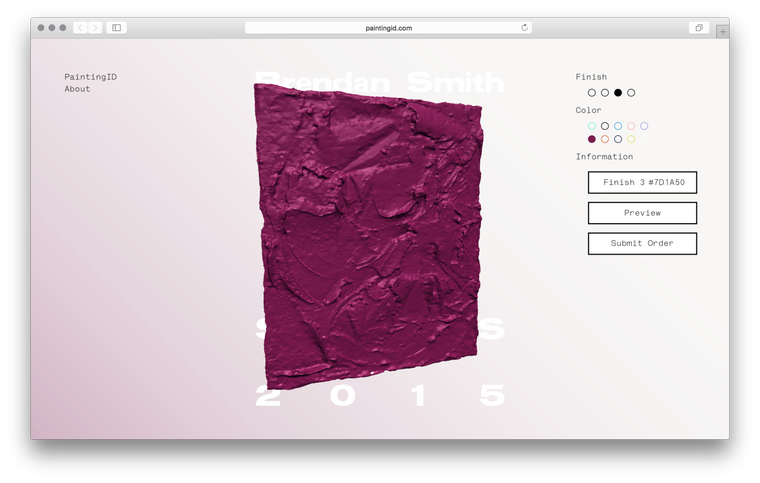Open the About link
This screenshot has height=483, width=760.
click(x=78, y=89)
